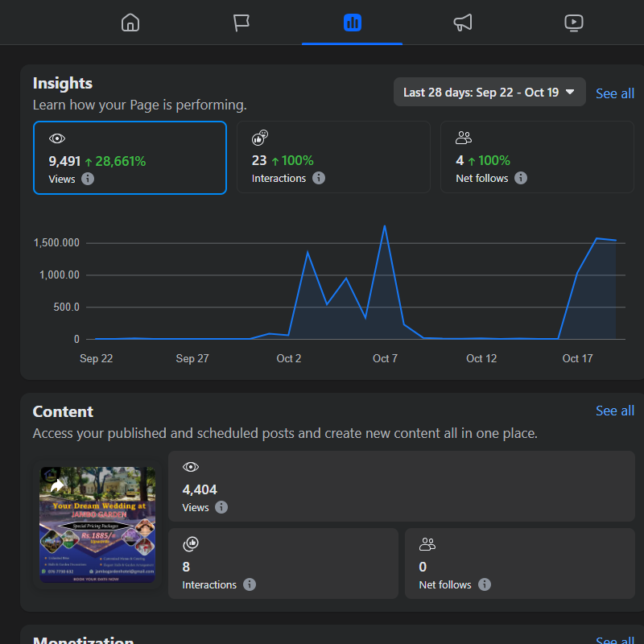
Task: Go to the Home tab icon
Action: [130, 23]
